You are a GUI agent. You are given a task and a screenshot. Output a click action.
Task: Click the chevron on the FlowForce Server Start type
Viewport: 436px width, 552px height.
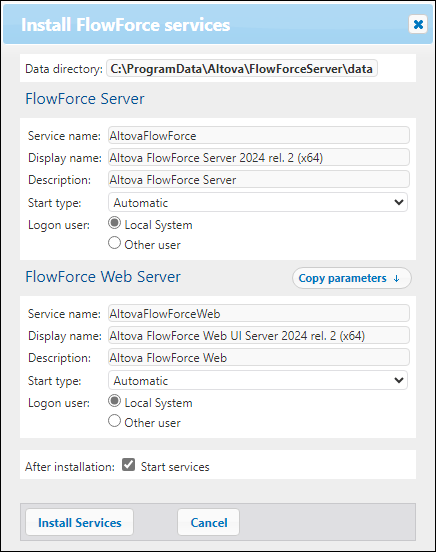[399, 202]
